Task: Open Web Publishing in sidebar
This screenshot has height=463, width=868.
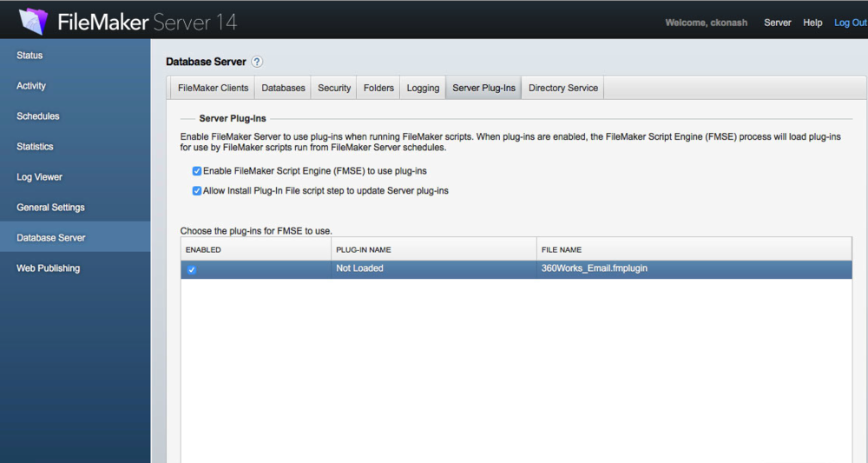Action: 76,268
